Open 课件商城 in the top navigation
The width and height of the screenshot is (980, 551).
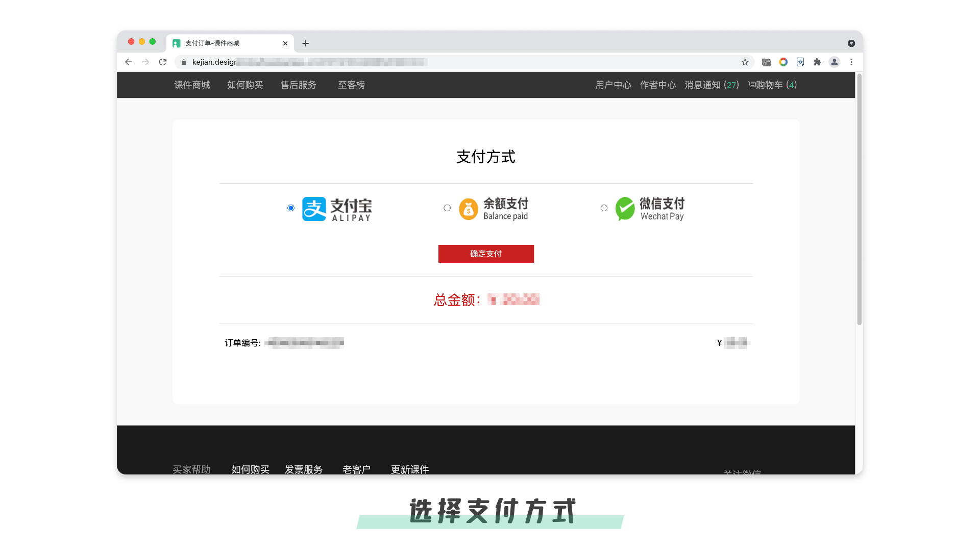click(x=192, y=85)
